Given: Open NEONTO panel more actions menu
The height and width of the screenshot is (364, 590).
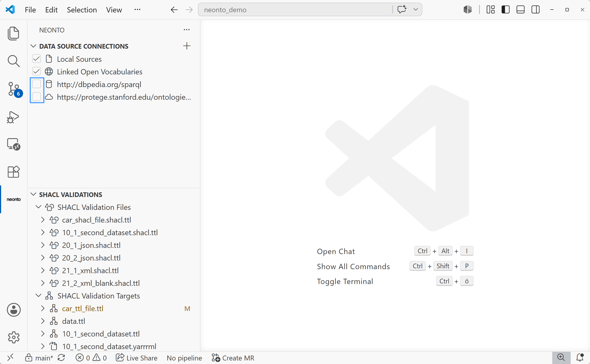Looking at the screenshot, I should (x=187, y=30).
